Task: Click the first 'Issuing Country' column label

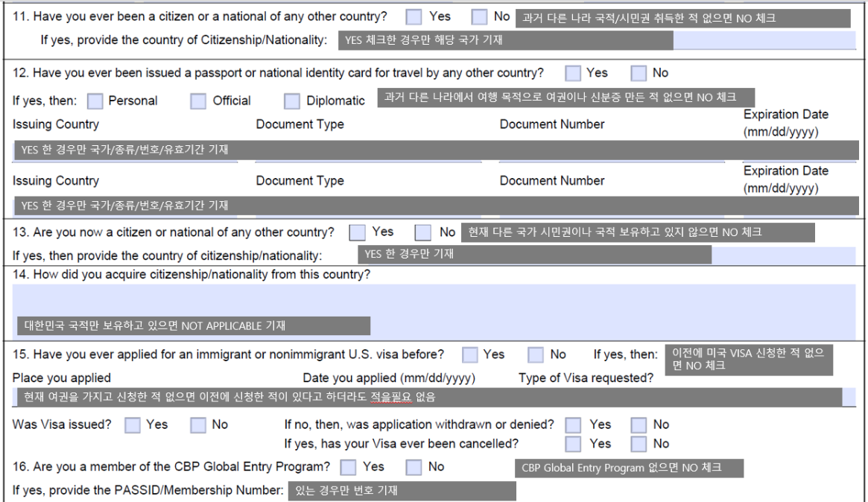Action: 55,124
